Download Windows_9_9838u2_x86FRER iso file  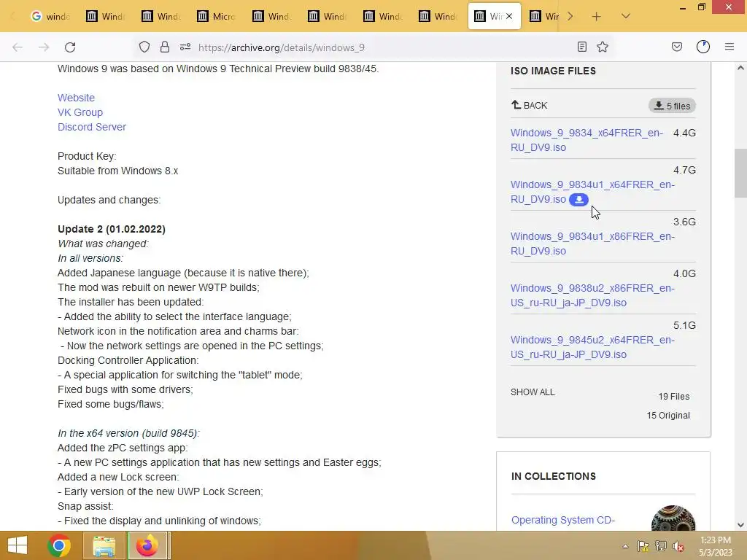pyautogui.click(x=592, y=295)
